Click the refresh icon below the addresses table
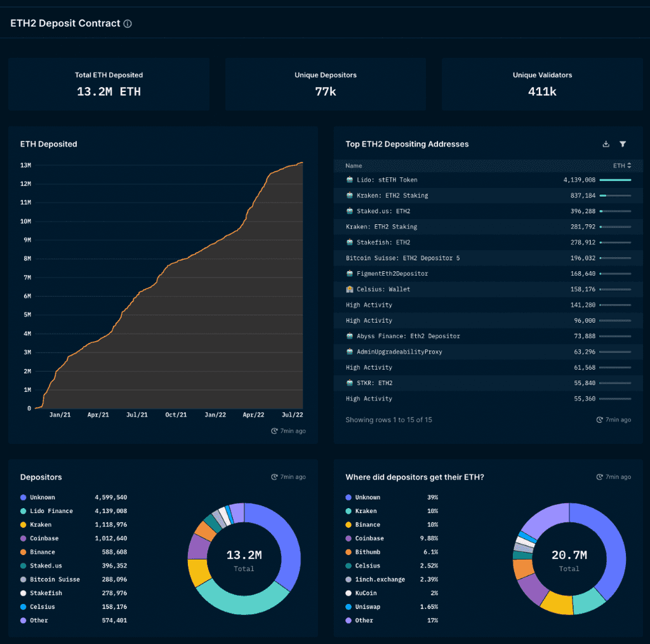Screen dimensions: 650x644 [x=599, y=420]
